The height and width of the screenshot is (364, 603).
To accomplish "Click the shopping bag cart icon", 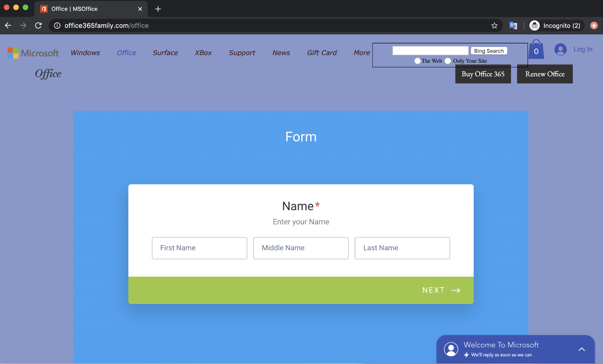I will click(x=536, y=50).
